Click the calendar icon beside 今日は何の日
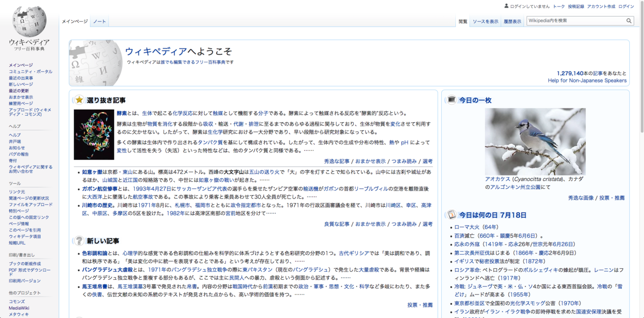Viewport: 644px width, 318px height. point(451,215)
